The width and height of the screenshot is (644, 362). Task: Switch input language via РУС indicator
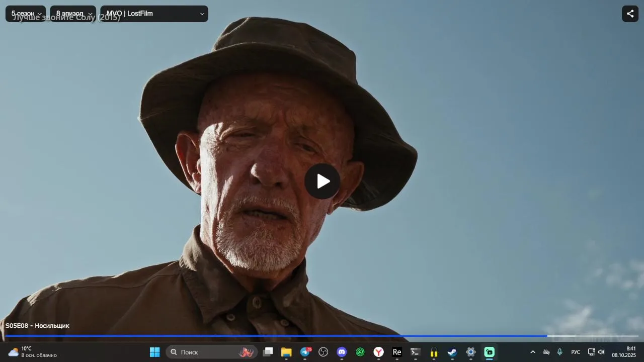(x=576, y=352)
